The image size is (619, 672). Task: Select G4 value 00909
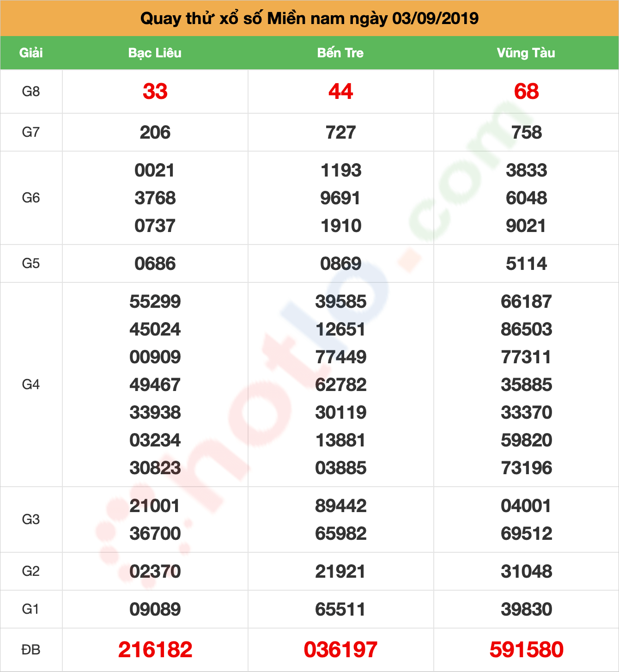155,357
